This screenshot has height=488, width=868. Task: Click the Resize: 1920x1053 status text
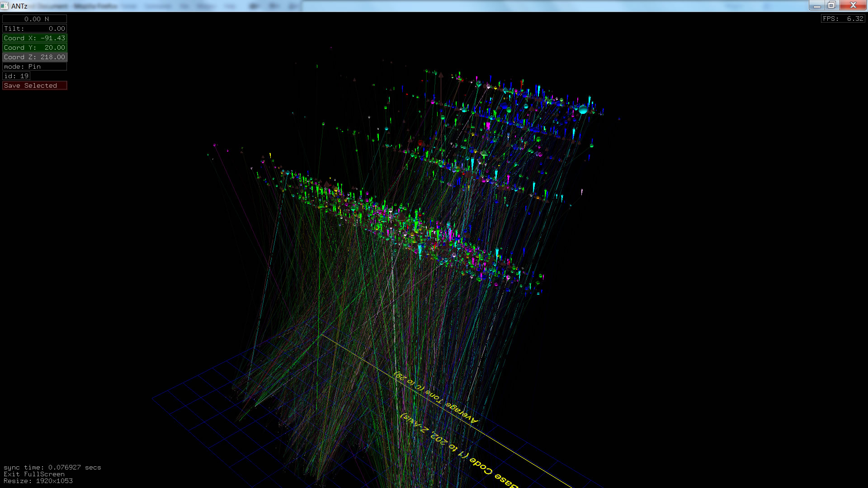pyautogui.click(x=38, y=481)
